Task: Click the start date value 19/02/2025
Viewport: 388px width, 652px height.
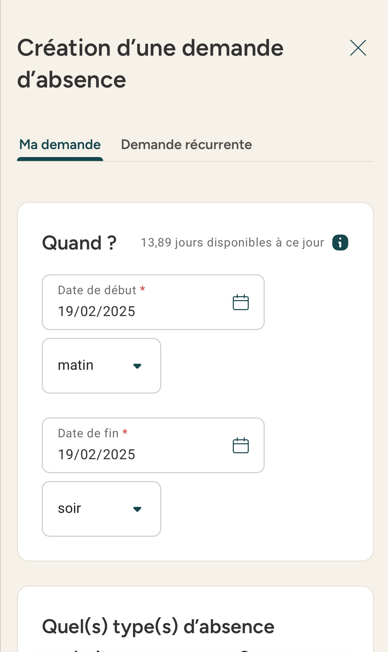Action: click(x=96, y=311)
